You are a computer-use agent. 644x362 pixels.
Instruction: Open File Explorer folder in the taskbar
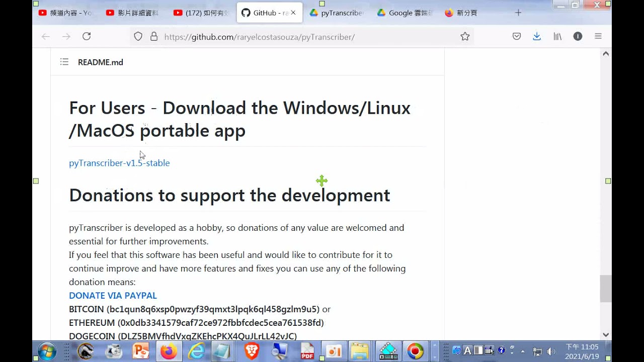360,351
